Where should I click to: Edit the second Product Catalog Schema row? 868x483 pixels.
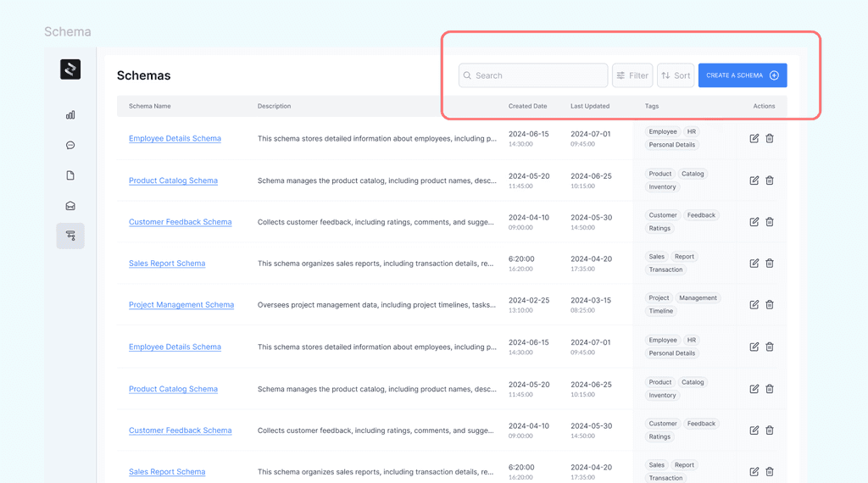754,389
